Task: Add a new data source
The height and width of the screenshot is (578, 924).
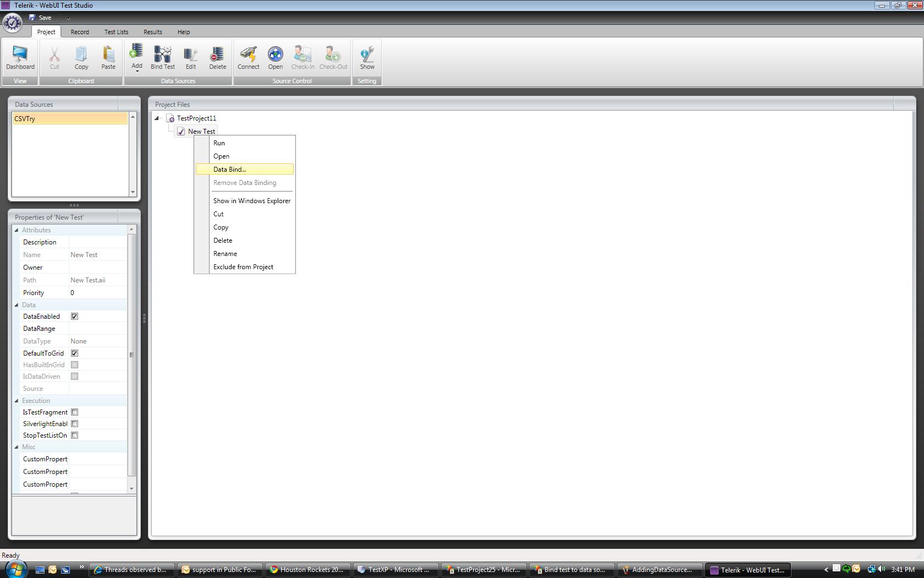Action: [136, 58]
